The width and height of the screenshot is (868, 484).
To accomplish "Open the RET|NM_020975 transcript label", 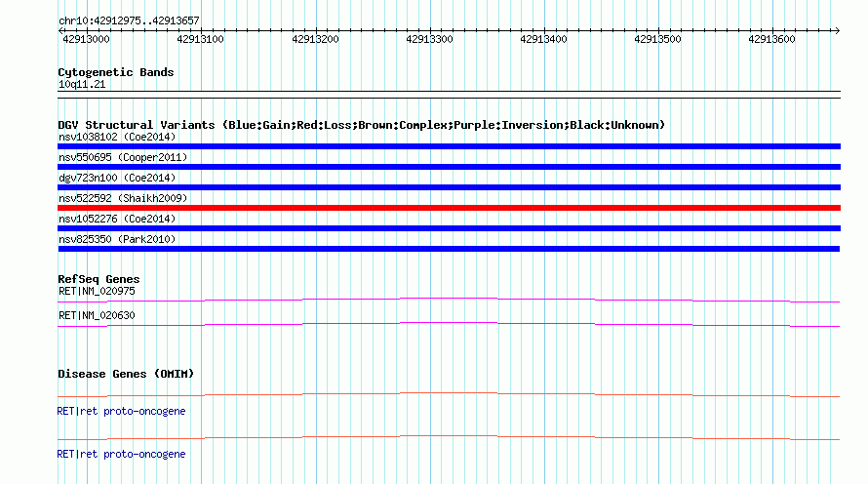I will click(97, 292).
